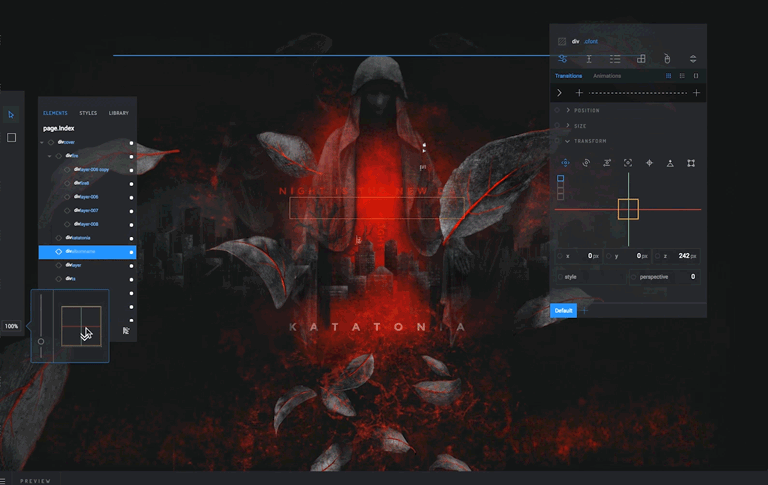Click the vertical zoom slider handle
The height and width of the screenshot is (485, 768).
coord(41,341)
